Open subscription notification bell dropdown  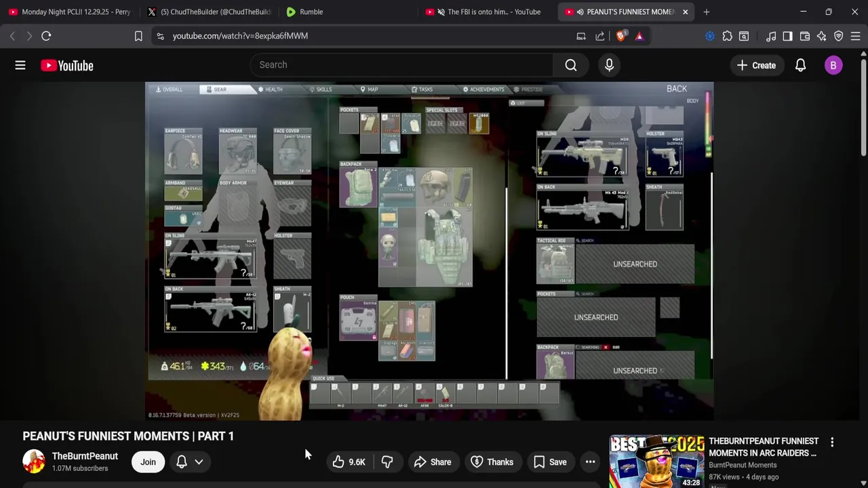click(190, 462)
